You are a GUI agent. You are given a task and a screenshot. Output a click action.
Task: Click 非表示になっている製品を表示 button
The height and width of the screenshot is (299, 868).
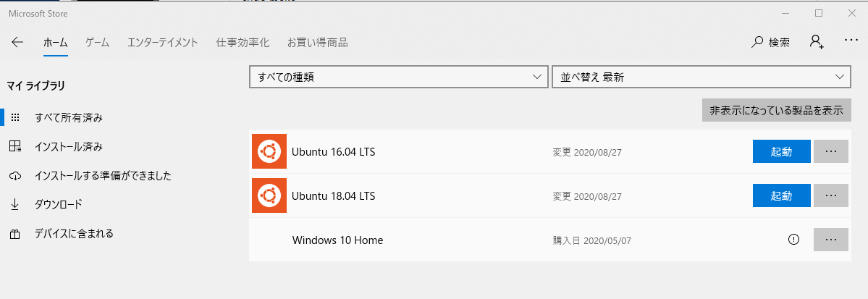pyautogui.click(x=777, y=110)
